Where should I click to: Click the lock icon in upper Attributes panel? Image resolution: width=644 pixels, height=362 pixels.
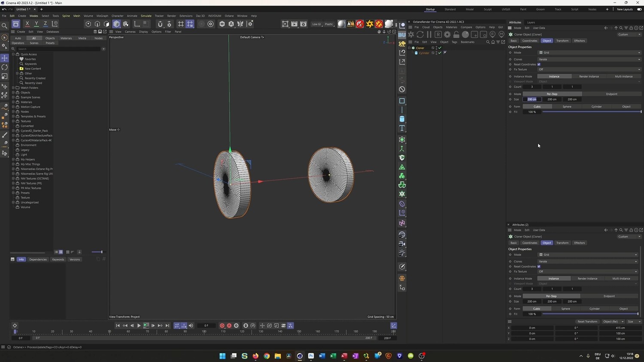(631, 28)
